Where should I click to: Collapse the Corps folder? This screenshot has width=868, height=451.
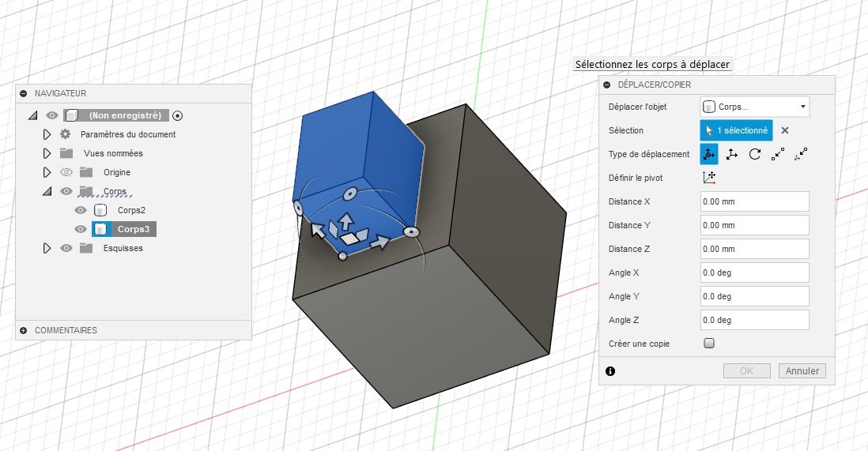pyautogui.click(x=47, y=191)
